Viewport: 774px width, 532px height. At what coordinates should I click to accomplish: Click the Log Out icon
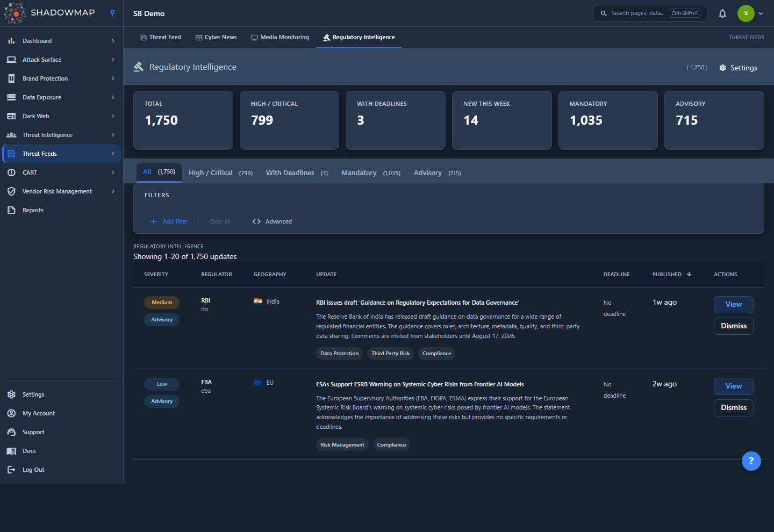point(11,470)
